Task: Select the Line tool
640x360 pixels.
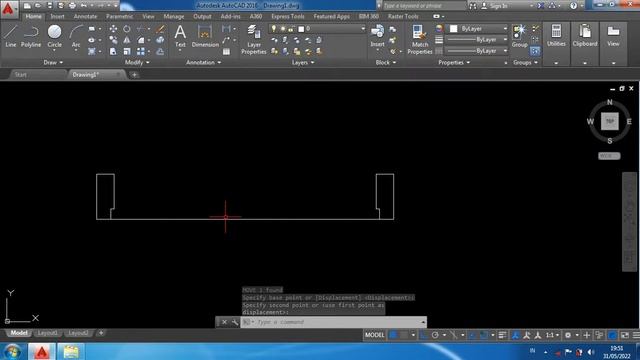Action: [11, 36]
